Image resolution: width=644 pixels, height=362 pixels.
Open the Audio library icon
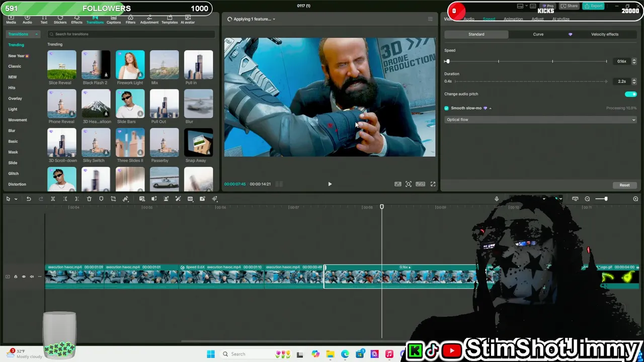coord(27,20)
